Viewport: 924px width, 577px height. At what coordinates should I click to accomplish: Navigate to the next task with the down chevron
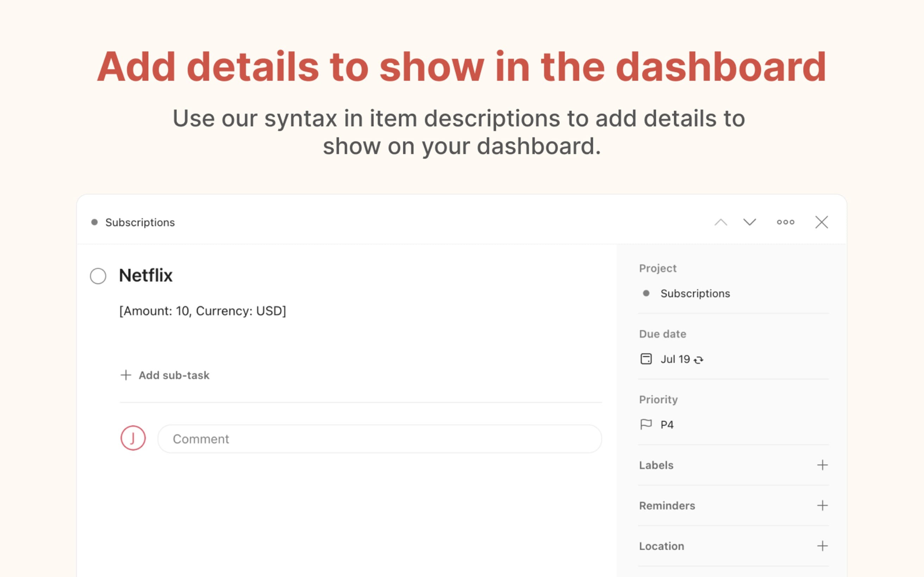pyautogui.click(x=749, y=222)
